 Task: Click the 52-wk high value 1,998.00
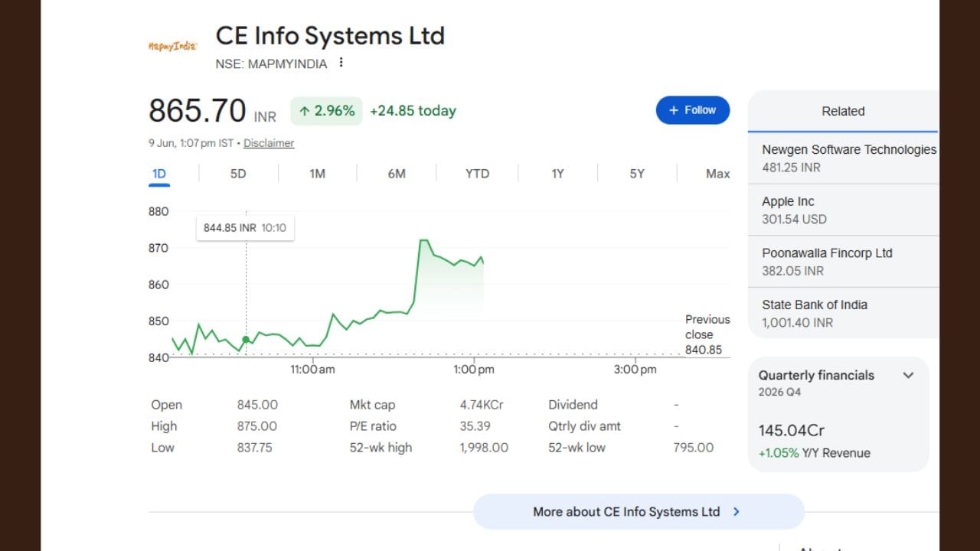(484, 448)
